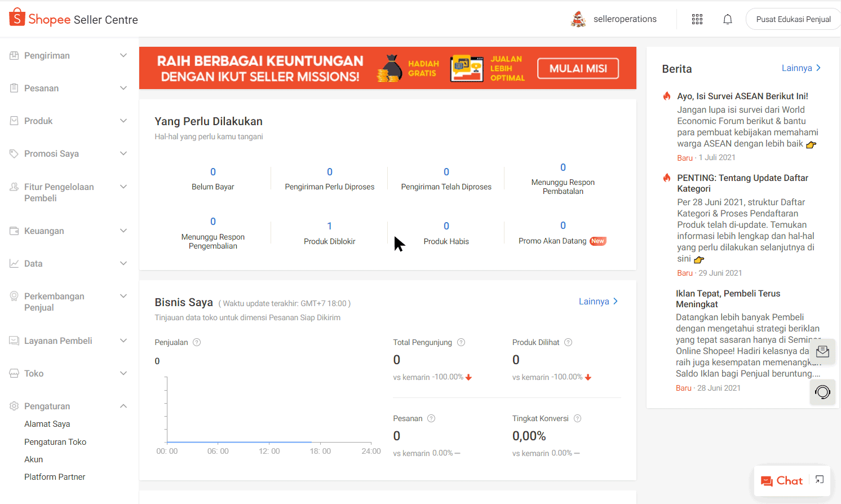Click the help icon next to Tingkat Konversi
The image size is (841, 504).
[x=577, y=418]
